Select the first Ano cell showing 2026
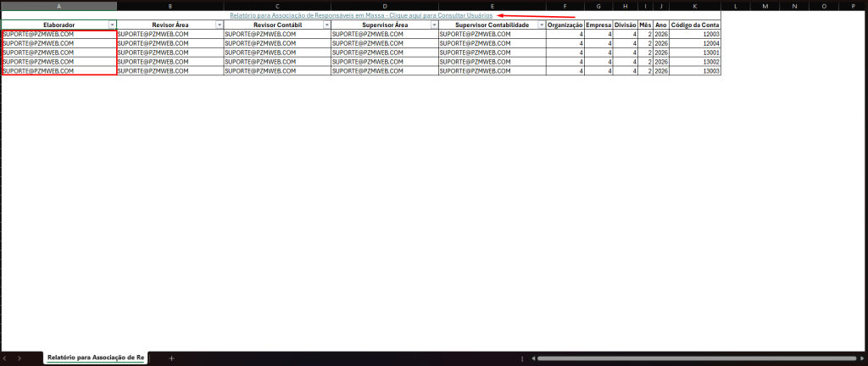The image size is (868, 366). point(661,35)
